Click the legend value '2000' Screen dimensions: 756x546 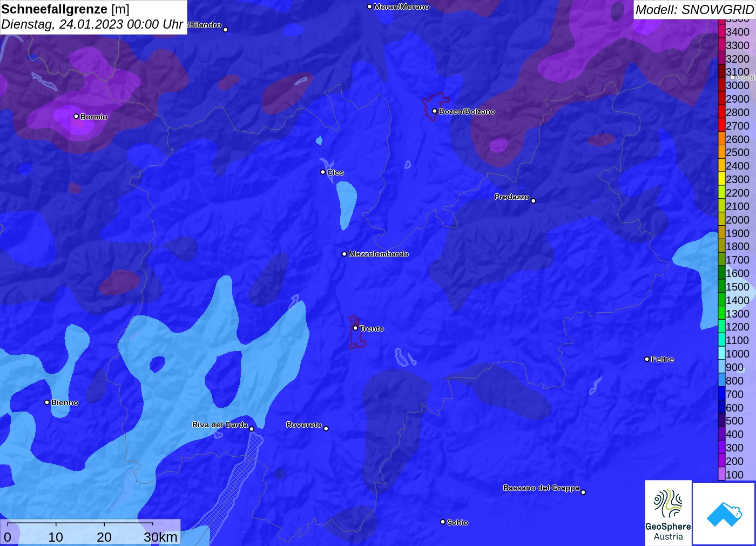(738, 220)
